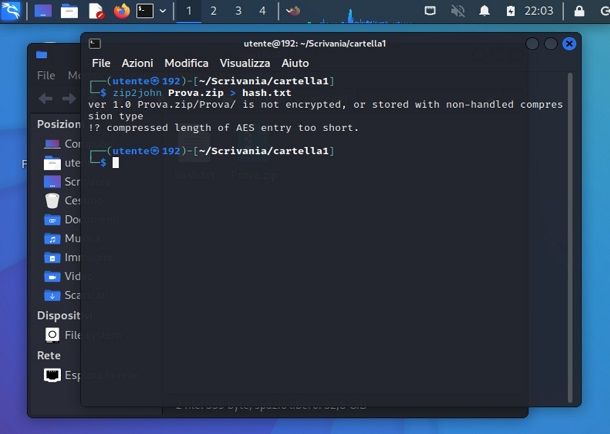This screenshot has width=610, height=434.
Task: Minimize the terminal window
Action: [x=532, y=44]
